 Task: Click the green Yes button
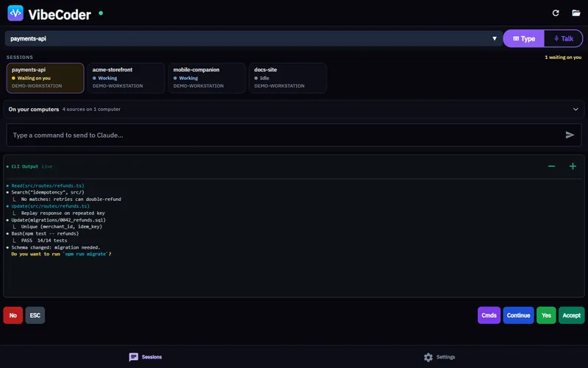[546, 315]
